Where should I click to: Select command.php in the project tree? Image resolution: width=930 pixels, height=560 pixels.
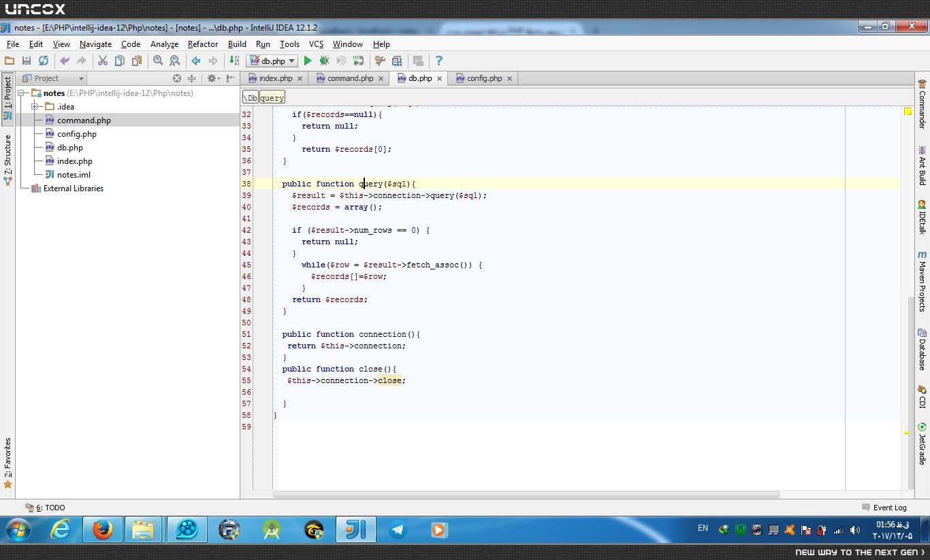(84, 120)
